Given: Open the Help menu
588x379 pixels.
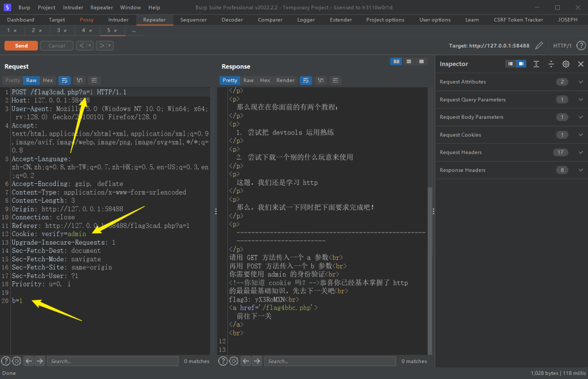Looking at the screenshot, I should (154, 7).
